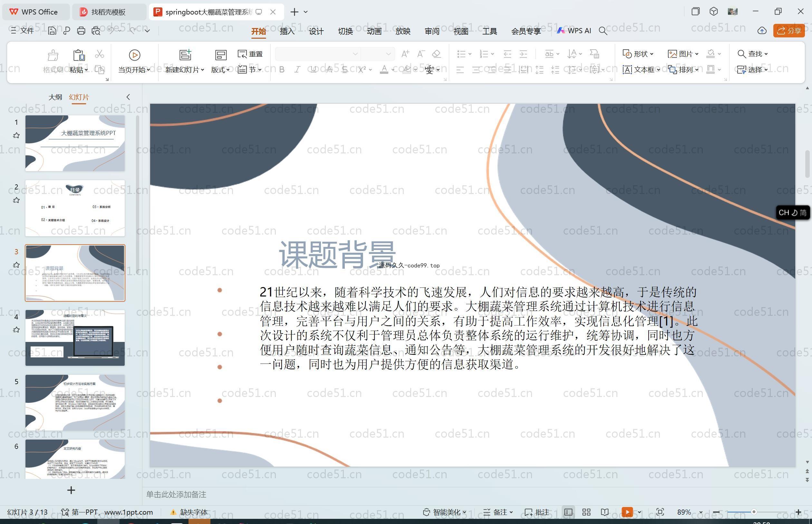Click the Format Painter icon
Screen dimensions: 812x524
click(53, 55)
